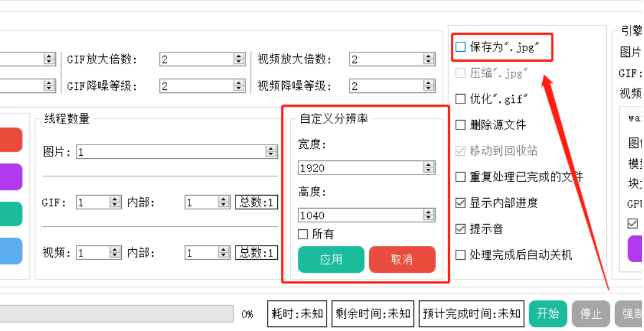644x331 pixels.
Task: Click the 图片 thread count spinner arrows
Action: click(271, 152)
